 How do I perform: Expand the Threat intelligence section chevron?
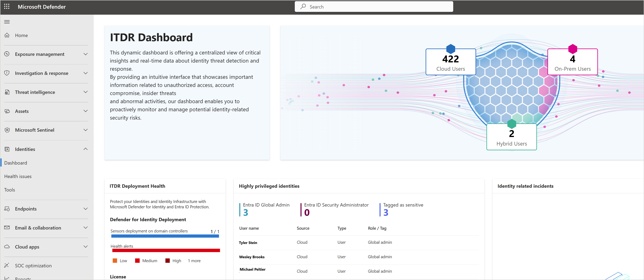(86, 92)
